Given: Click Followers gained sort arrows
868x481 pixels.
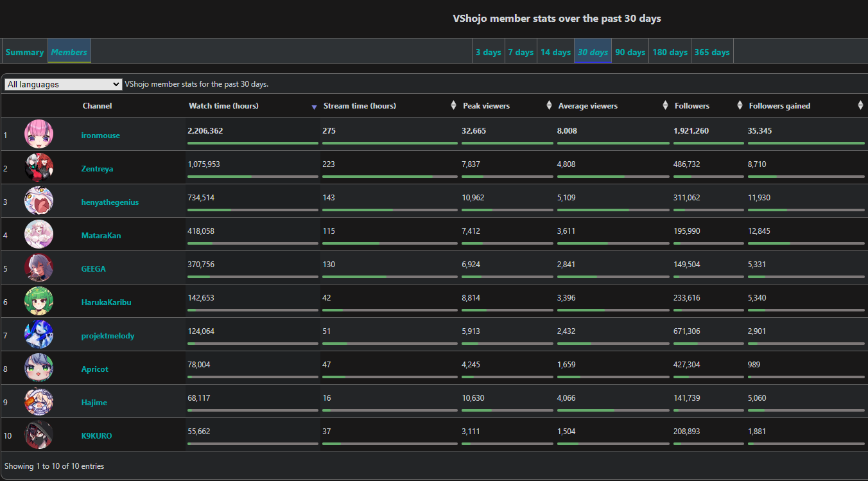Looking at the screenshot, I should click(860, 105).
